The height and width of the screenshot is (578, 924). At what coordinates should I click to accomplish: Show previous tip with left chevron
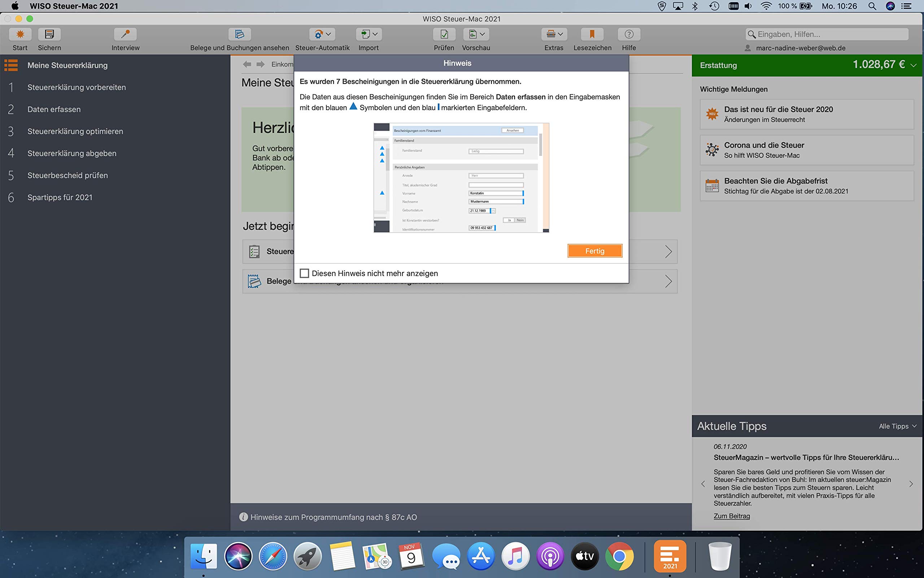[x=703, y=484]
